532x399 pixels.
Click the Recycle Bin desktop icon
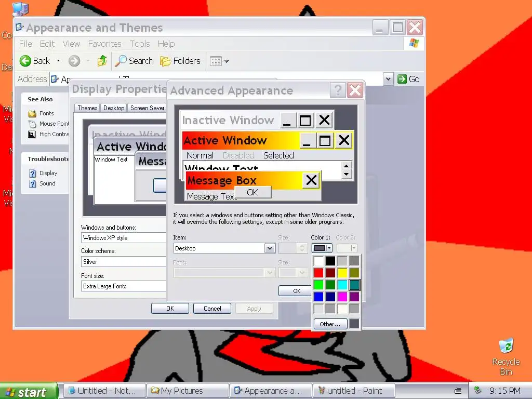[506, 356]
